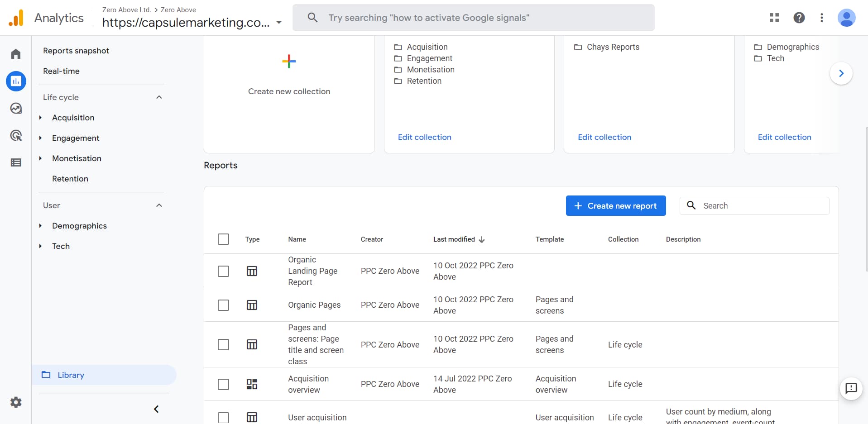Screen dimensions: 868x424
Task: Edit collection with Demographics and Tech
Action: pyautogui.click(x=784, y=137)
